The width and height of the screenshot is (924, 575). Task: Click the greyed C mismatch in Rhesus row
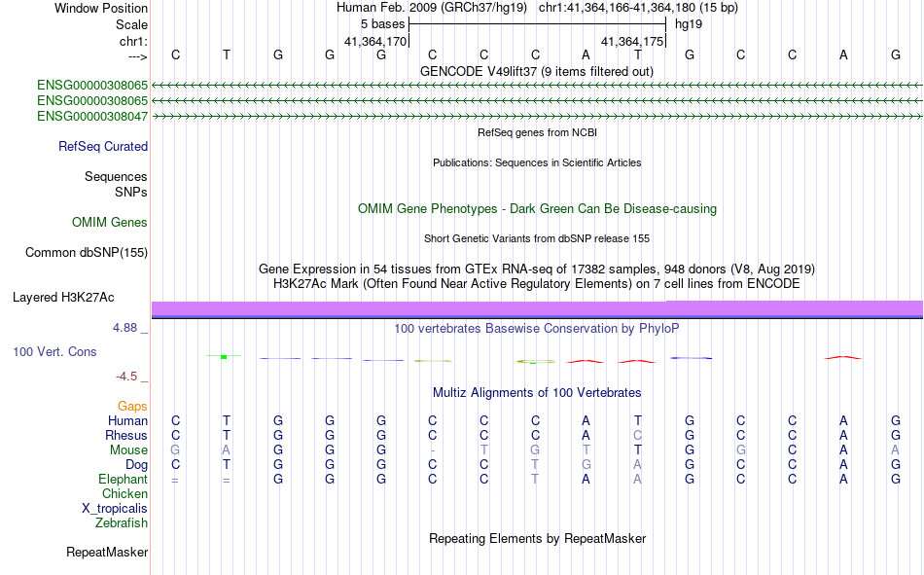click(638, 435)
